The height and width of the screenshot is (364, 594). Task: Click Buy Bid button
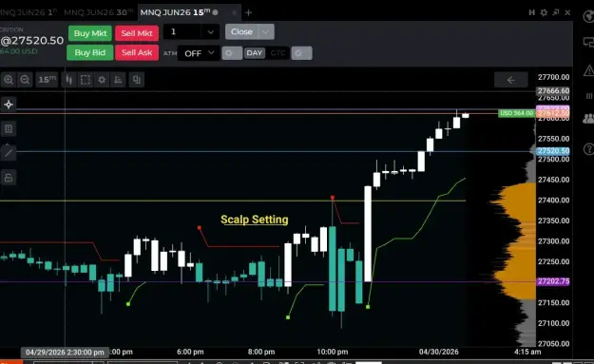(89, 52)
